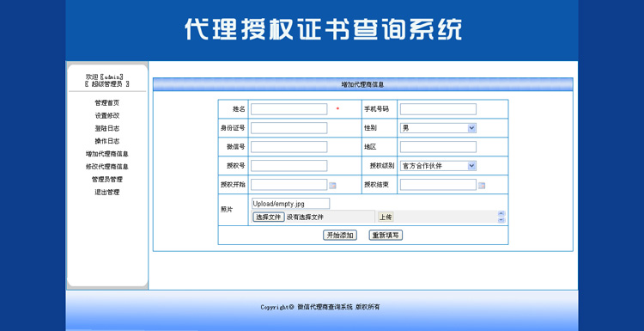Select 增加代理商信息 in sidebar
Image resolution: width=644 pixels, height=331 pixels.
click(x=106, y=154)
